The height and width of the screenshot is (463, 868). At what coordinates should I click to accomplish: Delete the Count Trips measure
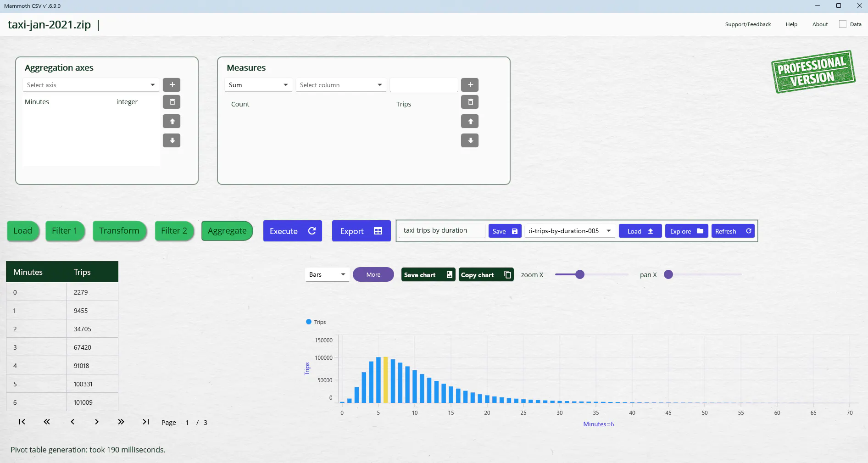coord(470,102)
